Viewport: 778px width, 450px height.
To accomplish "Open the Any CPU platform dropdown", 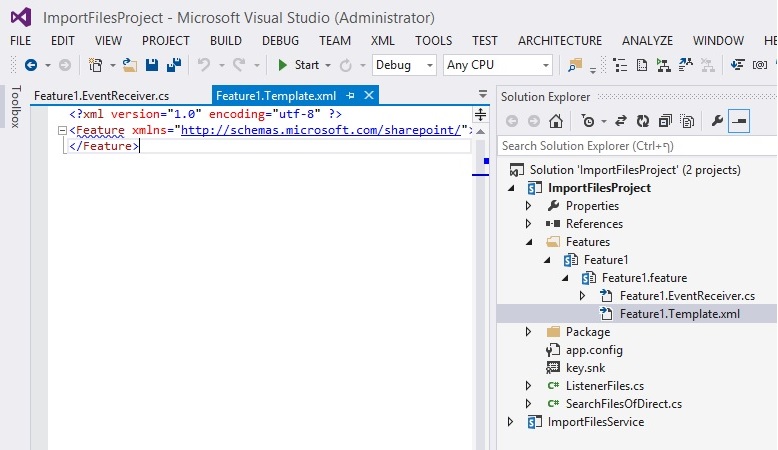I will 498,65.
